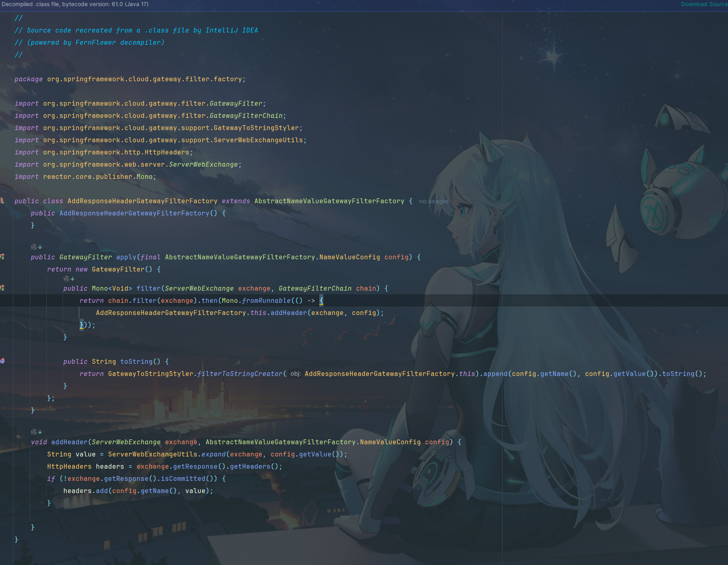
Task: Click the down arrow above the addHeader method
Action: coord(40,432)
